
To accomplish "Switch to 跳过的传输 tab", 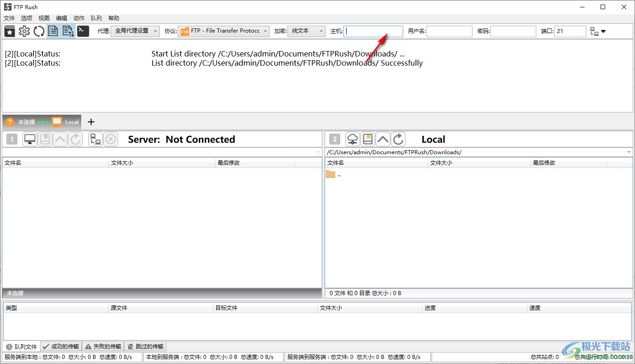I will click(x=145, y=347).
